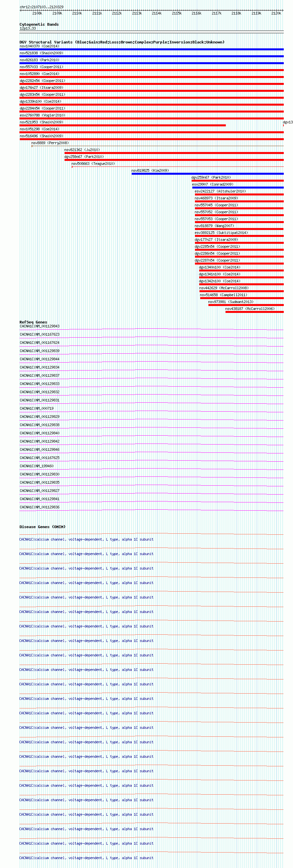Open variant dgv258n67 (Park2010)
The image size is (293, 868).
click(x=84, y=157)
